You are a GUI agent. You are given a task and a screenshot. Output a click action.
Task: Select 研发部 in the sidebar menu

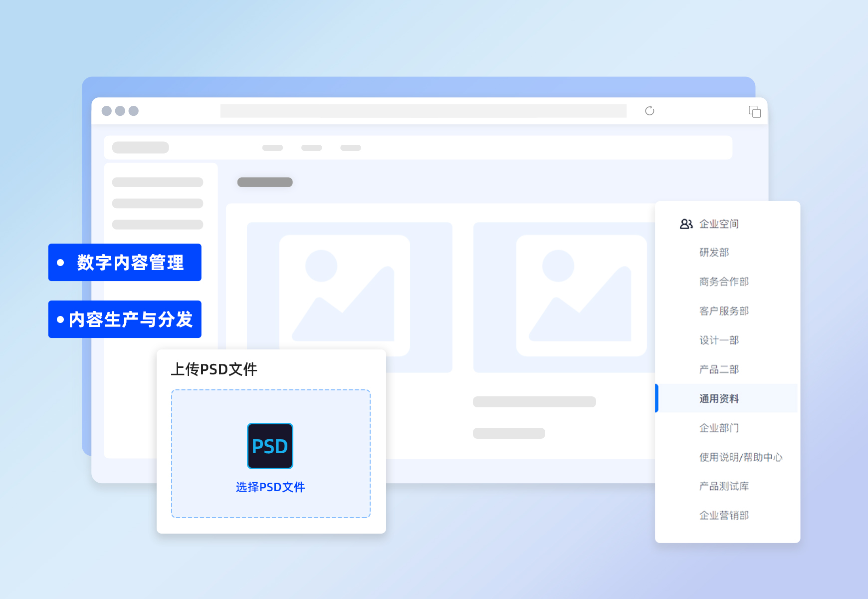pyautogui.click(x=714, y=253)
